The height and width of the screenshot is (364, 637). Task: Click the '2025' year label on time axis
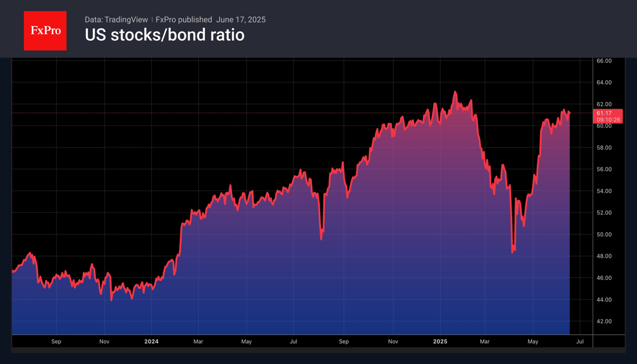[x=440, y=341]
